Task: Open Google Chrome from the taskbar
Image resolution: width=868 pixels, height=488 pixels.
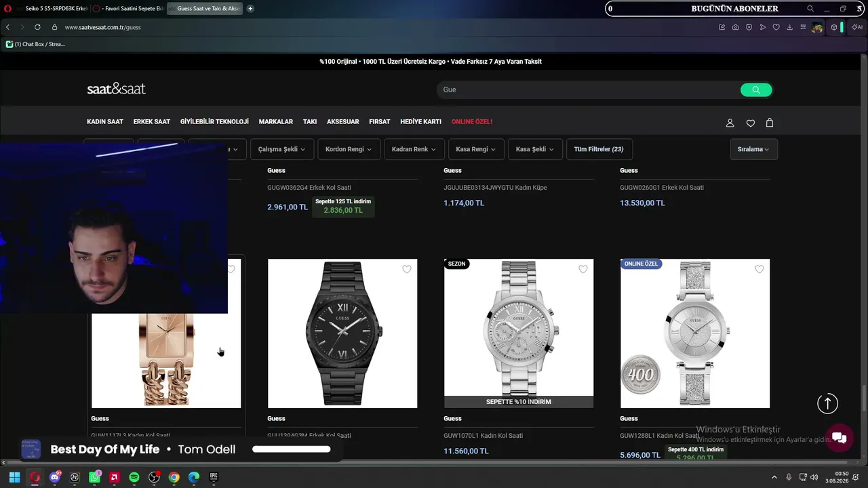Action: [x=174, y=477]
